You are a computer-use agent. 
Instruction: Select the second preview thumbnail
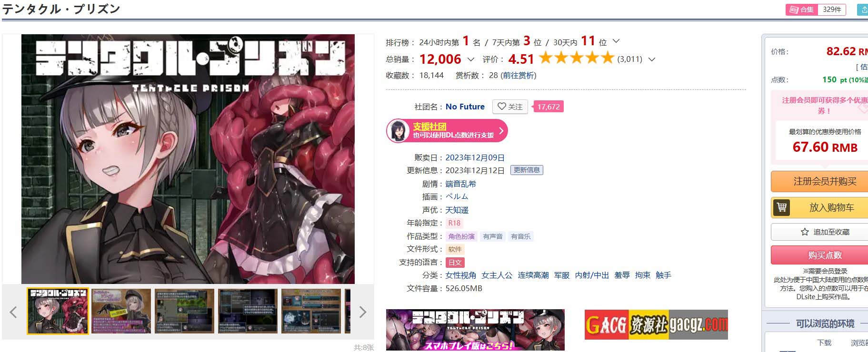tap(121, 311)
